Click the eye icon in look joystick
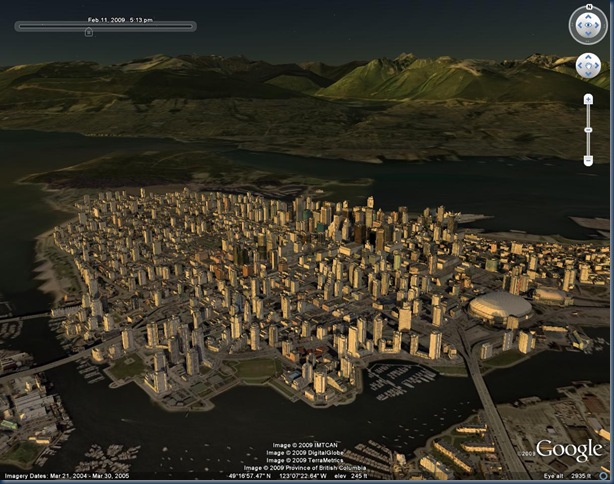Viewport: 614px width, 484px height. [588, 25]
